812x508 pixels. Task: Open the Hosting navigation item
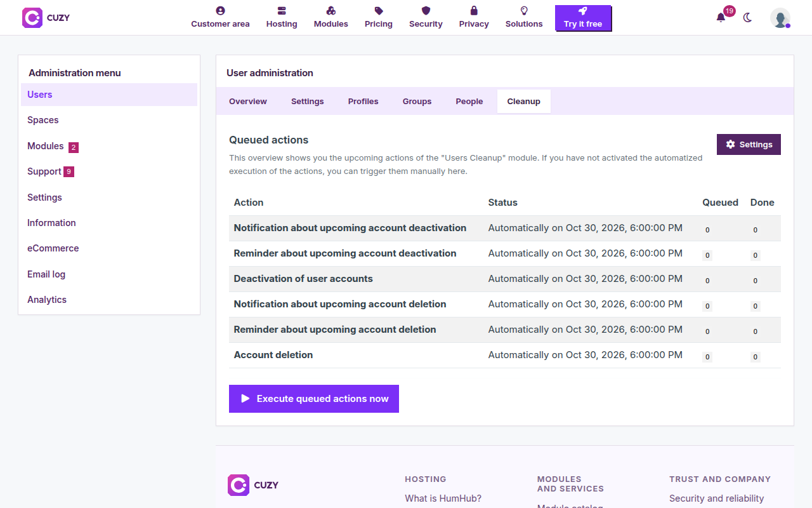[x=282, y=18]
